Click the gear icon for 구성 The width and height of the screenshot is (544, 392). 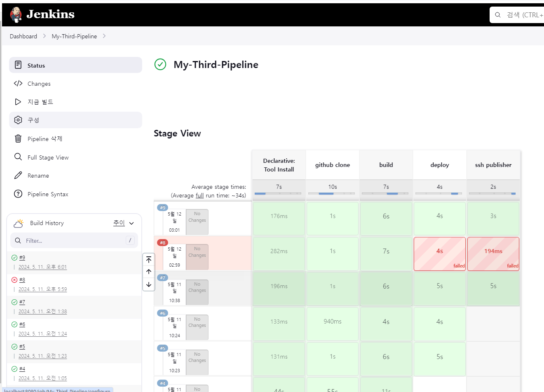click(18, 120)
